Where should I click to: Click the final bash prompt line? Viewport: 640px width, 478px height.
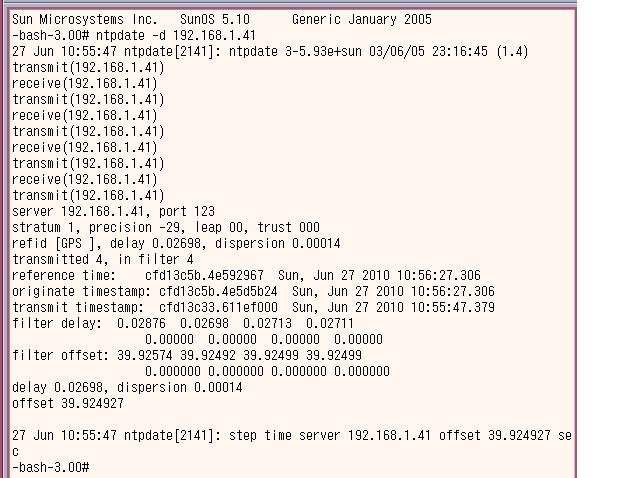tap(51, 467)
